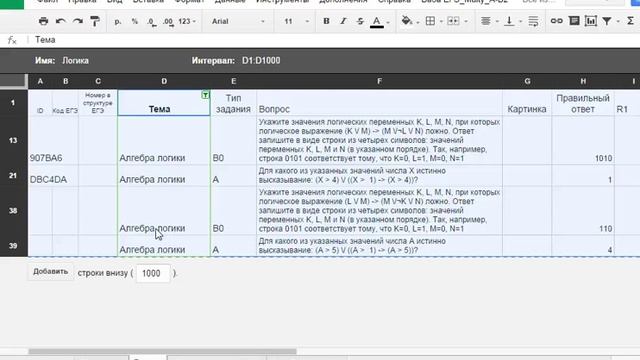
Task: Toggle bold formatting
Action: point(326,21)
